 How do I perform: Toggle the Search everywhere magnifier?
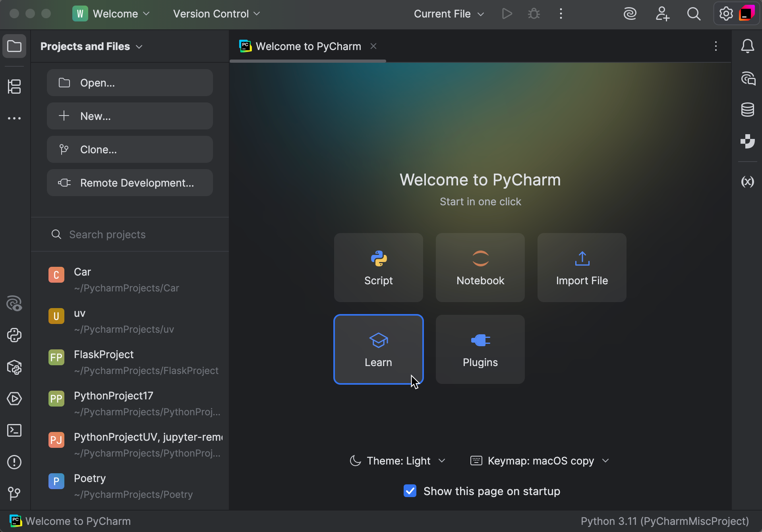[694, 14]
